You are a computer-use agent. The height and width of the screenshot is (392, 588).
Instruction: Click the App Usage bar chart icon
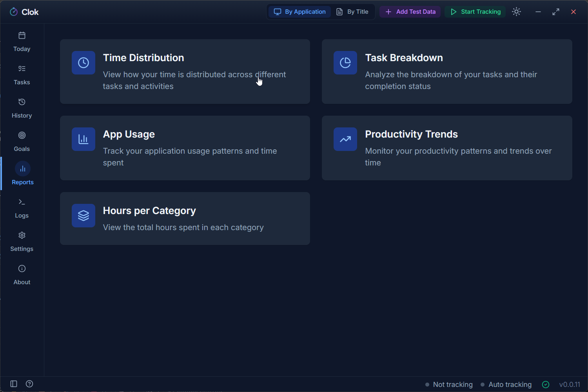click(x=83, y=139)
